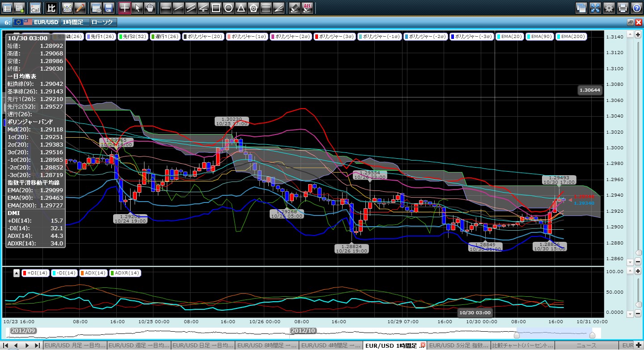Switch to the EUR/USD 4時間足 tab

(330, 346)
